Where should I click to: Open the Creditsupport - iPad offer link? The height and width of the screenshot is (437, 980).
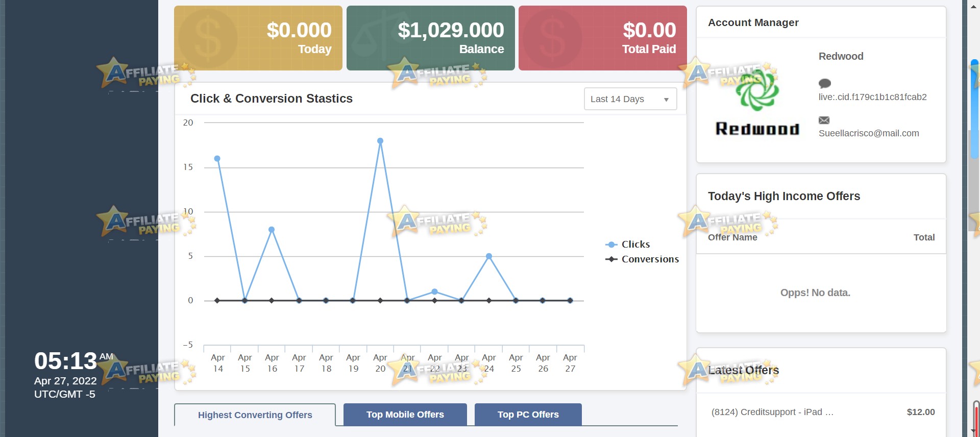772,412
